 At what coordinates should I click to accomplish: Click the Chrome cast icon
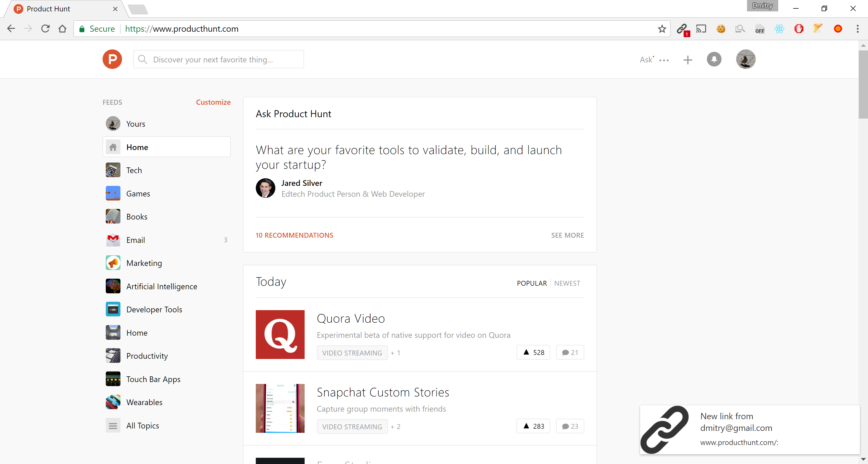click(701, 29)
